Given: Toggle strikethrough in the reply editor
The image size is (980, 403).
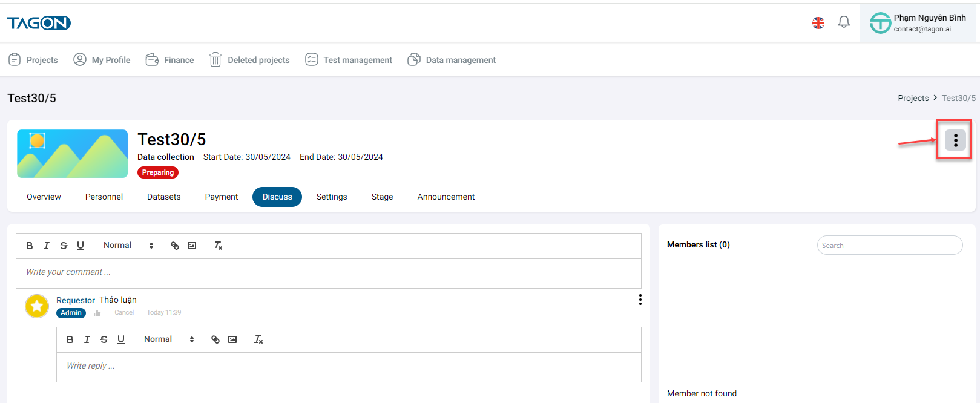Looking at the screenshot, I should [104, 339].
